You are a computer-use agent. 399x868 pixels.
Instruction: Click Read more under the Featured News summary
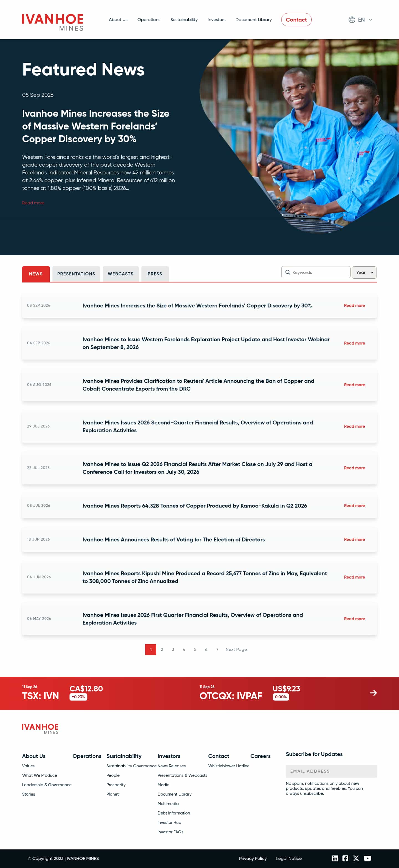[33, 203]
